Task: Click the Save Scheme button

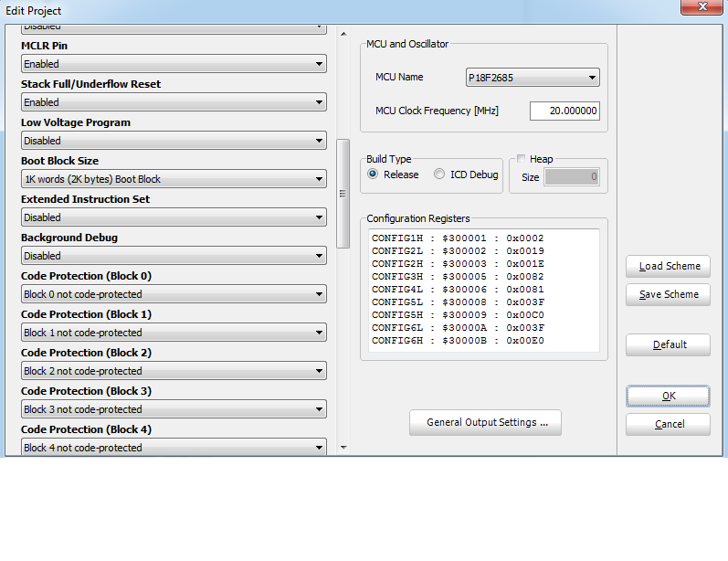Action: coord(668,294)
